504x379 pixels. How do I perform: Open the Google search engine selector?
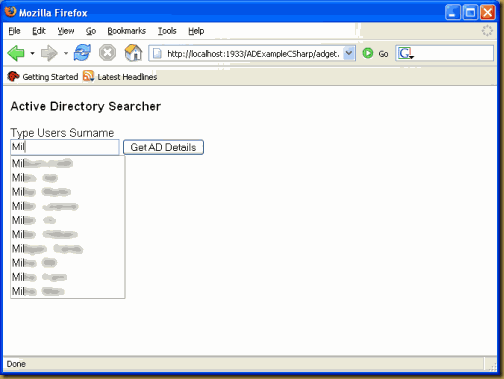pos(405,53)
